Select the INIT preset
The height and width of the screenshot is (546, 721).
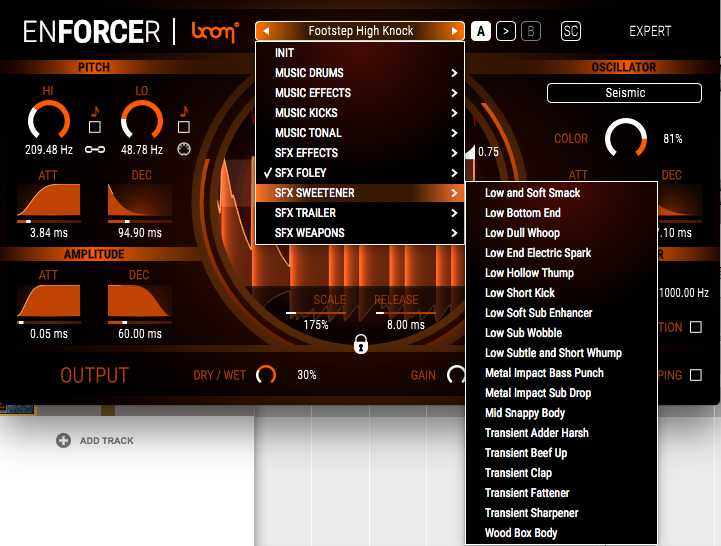(360, 53)
